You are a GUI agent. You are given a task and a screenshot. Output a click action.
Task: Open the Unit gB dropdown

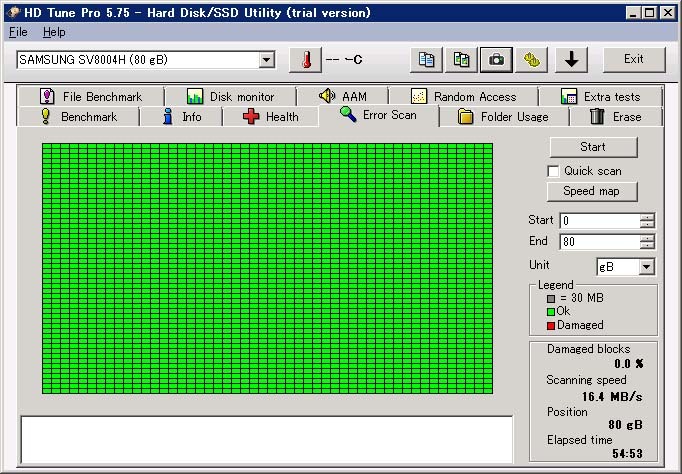pyautogui.click(x=646, y=267)
